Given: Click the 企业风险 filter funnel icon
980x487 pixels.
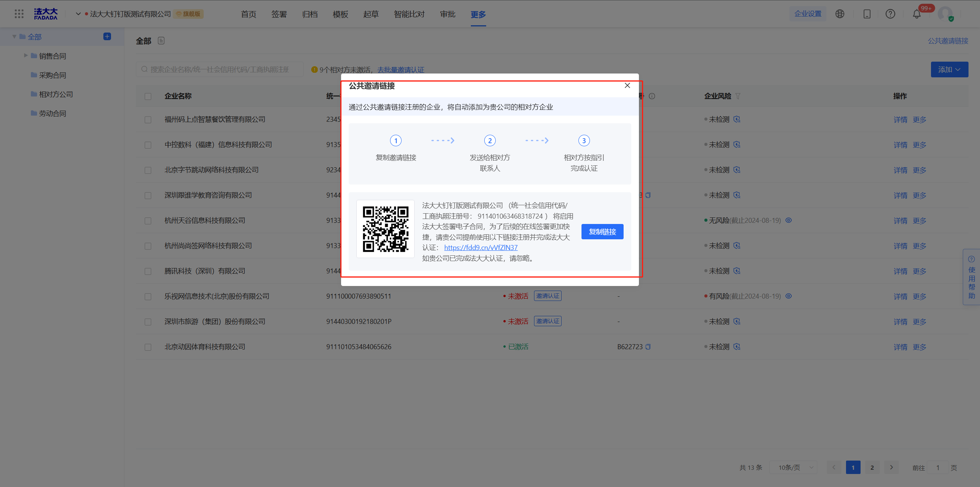Looking at the screenshot, I should pyautogui.click(x=738, y=96).
